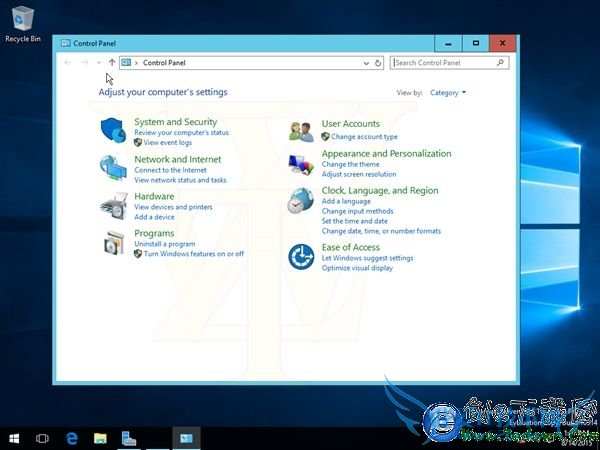Click View event logs link
600x450 pixels.
pyautogui.click(x=168, y=142)
